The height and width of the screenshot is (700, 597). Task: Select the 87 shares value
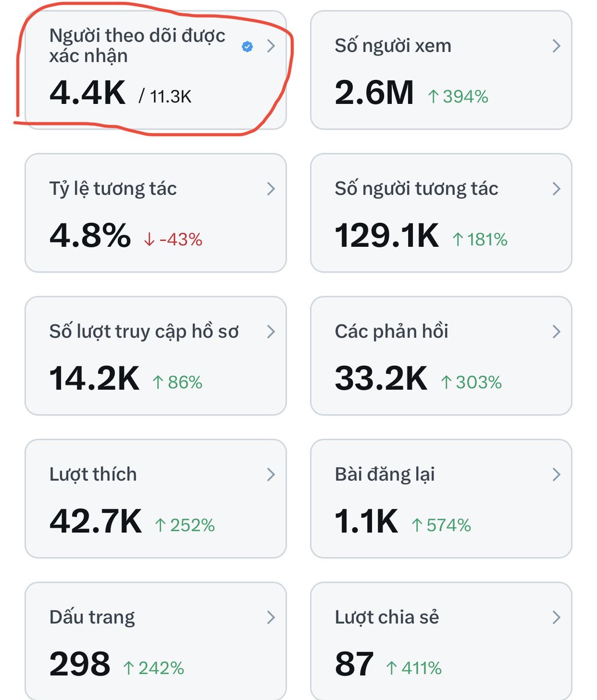pos(354,664)
